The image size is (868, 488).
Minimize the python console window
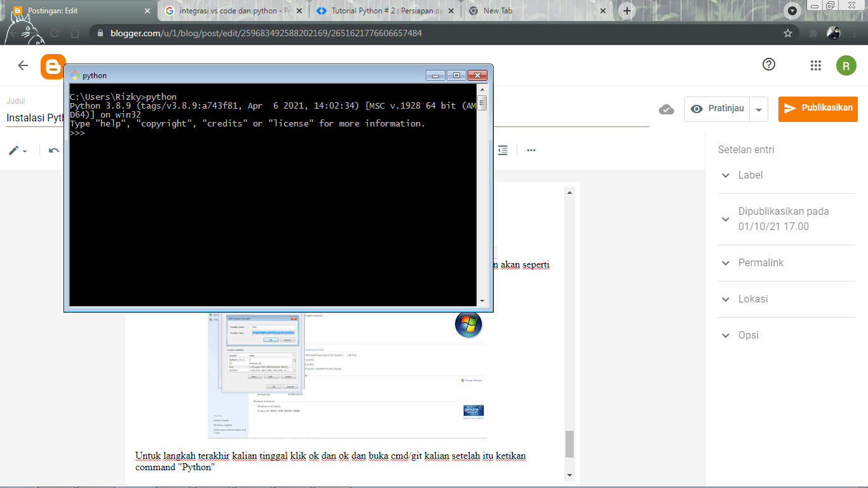point(435,75)
